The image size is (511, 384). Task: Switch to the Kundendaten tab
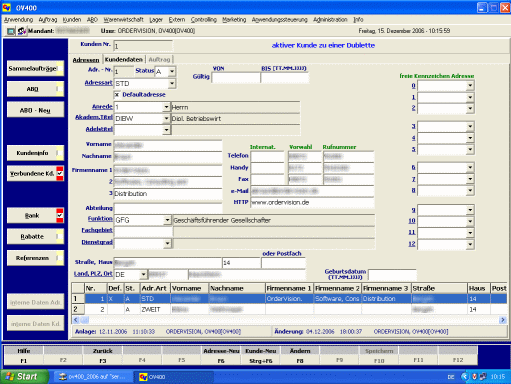(124, 59)
